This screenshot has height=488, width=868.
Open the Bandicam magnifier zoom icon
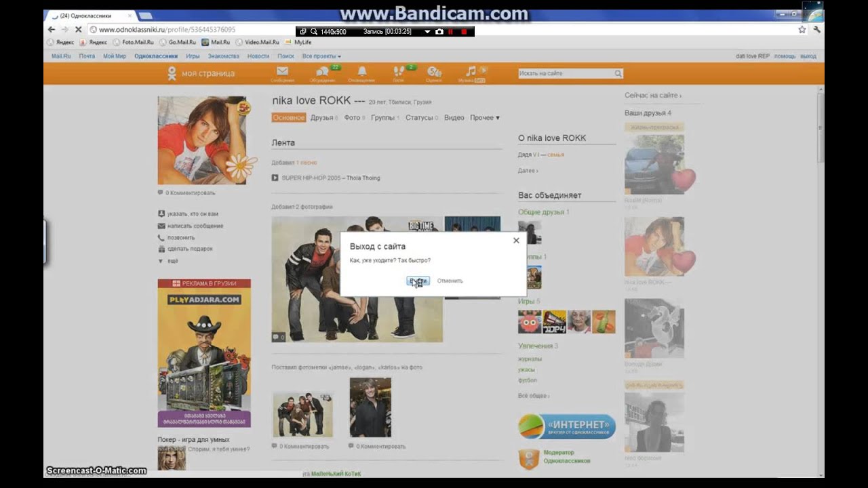314,31
